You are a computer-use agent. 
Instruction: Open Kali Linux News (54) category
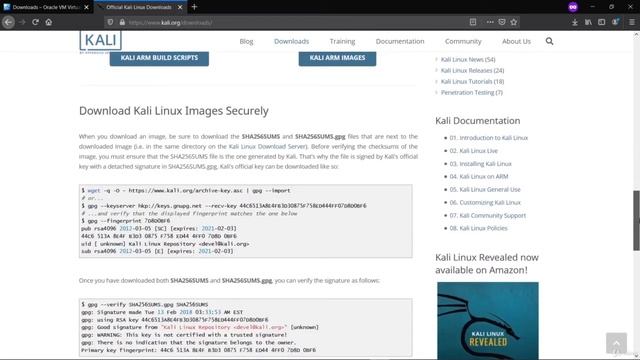468,60
